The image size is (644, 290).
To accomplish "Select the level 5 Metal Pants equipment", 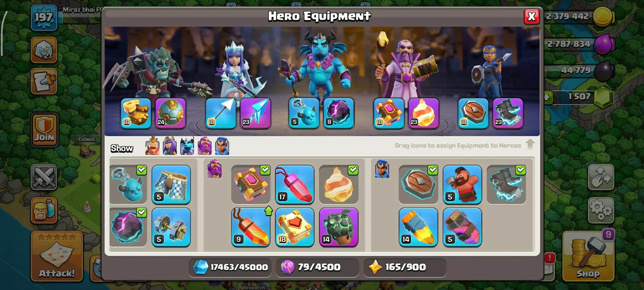I will [x=171, y=184].
